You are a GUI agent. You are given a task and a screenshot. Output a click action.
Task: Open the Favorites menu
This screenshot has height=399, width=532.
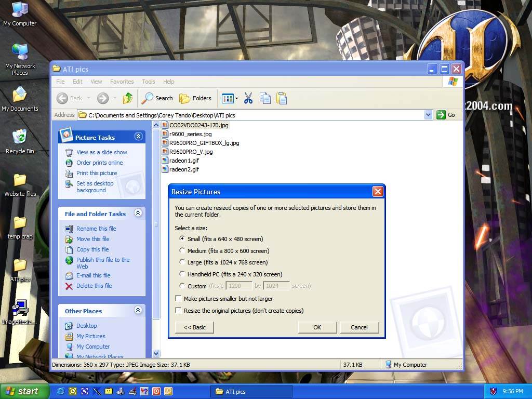[x=122, y=82]
